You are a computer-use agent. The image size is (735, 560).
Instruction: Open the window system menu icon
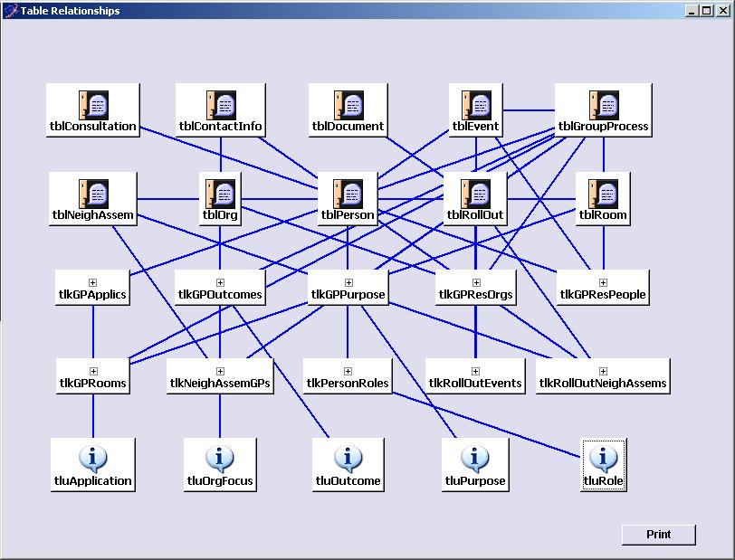tap(11, 11)
